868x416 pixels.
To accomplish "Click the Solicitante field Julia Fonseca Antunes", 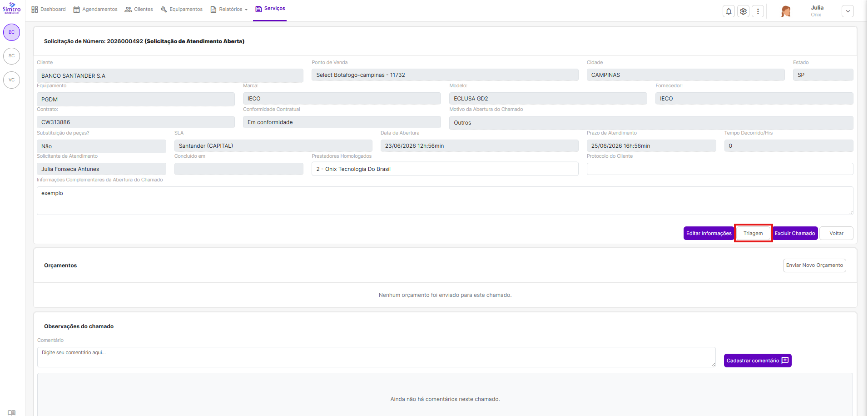I will coord(101,169).
